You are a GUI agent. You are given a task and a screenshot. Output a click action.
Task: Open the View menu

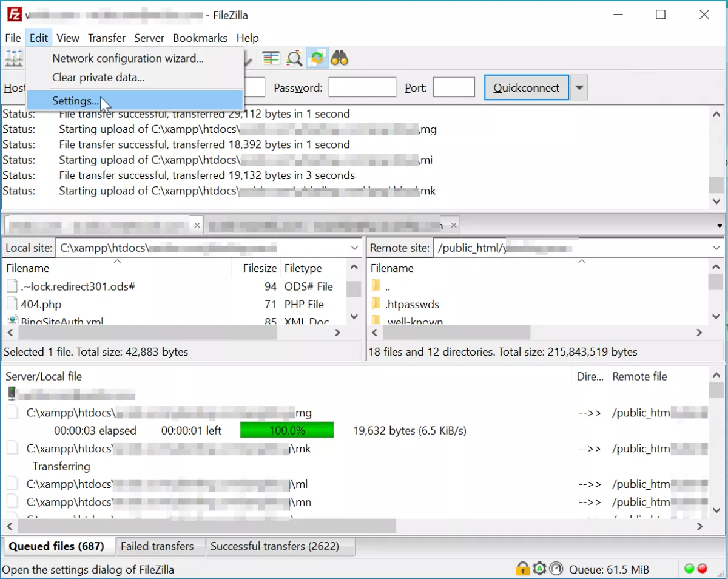click(68, 38)
